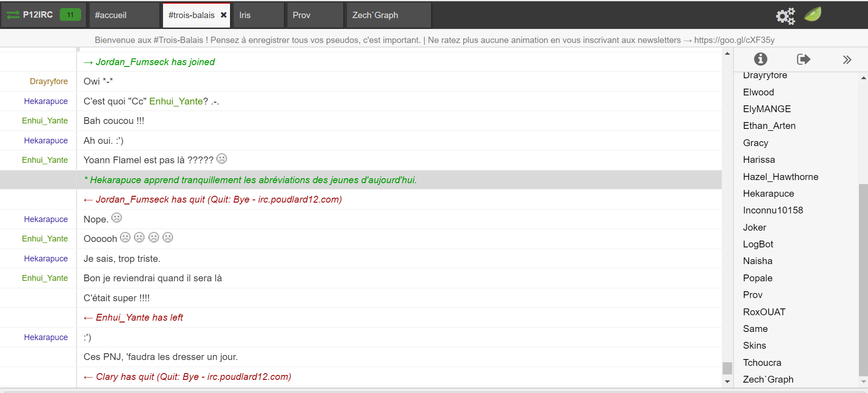Select Gracy in the user list
The height and width of the screenshot is (393, 868).
click(756, 143)
